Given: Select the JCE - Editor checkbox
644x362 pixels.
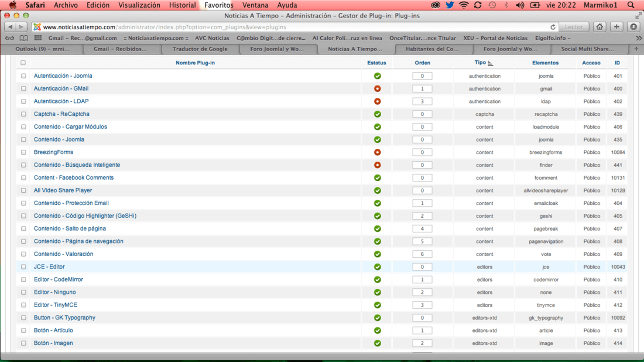Looking at the screenshot, I should 23,267.
